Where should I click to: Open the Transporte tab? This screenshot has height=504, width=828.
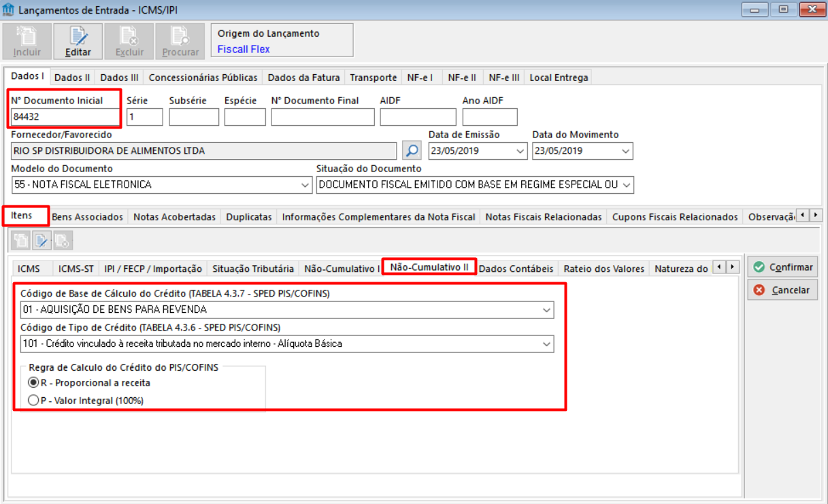point(374,78)
